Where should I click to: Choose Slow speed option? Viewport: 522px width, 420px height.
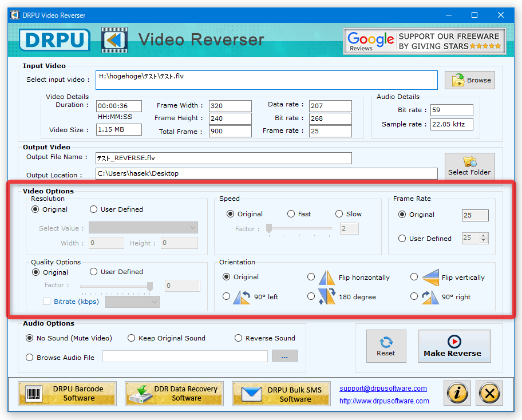339,214
